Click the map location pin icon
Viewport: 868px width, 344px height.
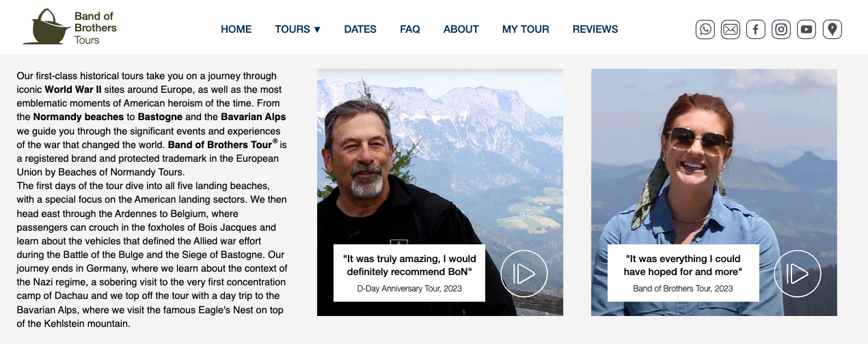click(x=832, y=29)
